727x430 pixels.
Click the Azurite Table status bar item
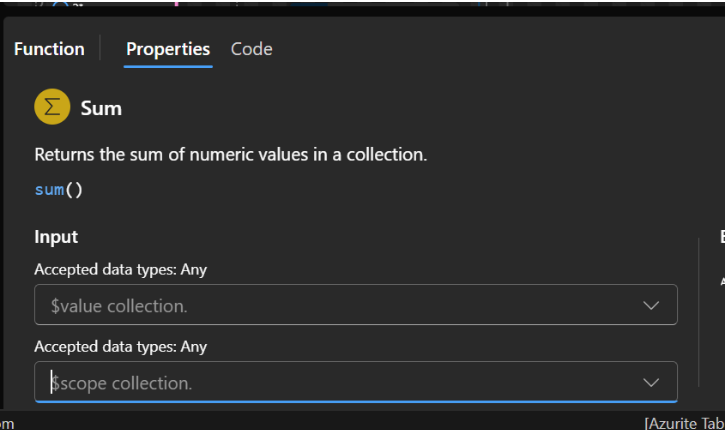[x=684, y=423]
